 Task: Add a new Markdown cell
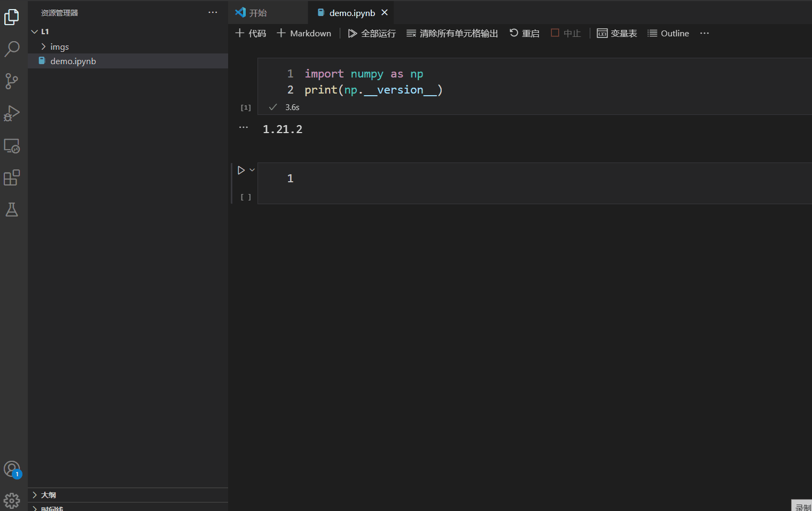pyautogui.click(x=304, y=33)
